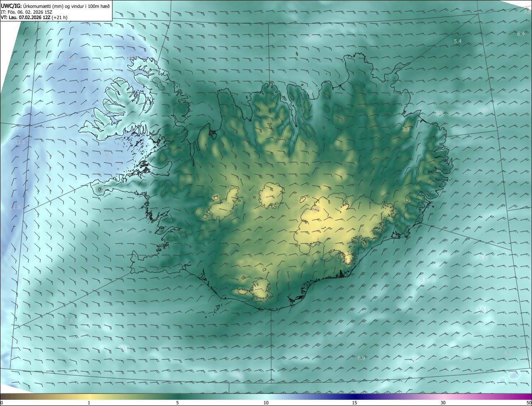Click the 3.3 value label on land
Viewport: 532px width, 406px height.
406,130
